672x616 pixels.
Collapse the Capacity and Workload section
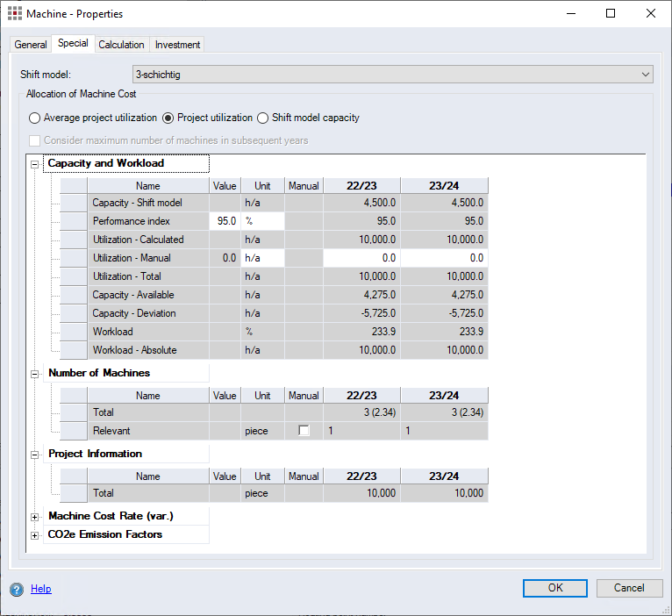click(x=35, y=164)
